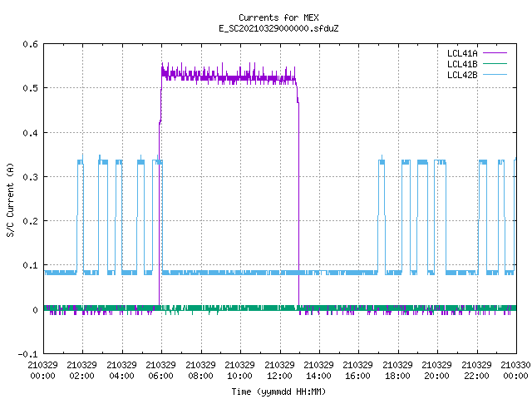Click the y-axis tick value -0.1
Viewport: 532px width, 399px height.
[x=27, y=354]
